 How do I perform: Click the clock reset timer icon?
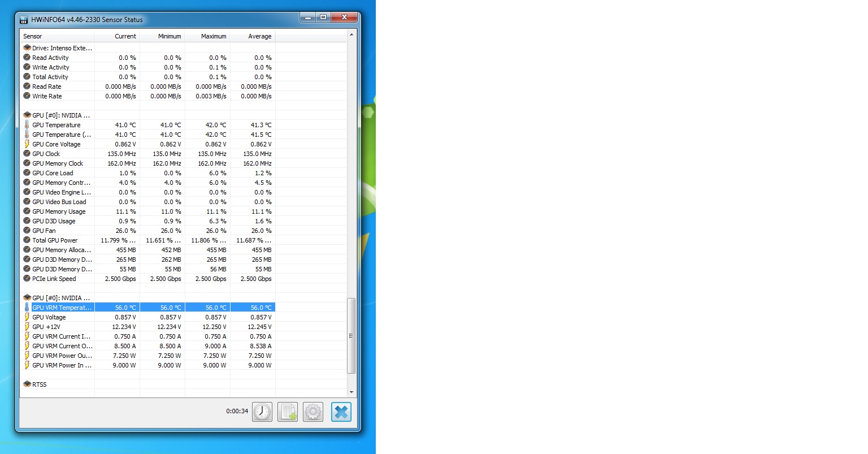[x=262, y=412]
